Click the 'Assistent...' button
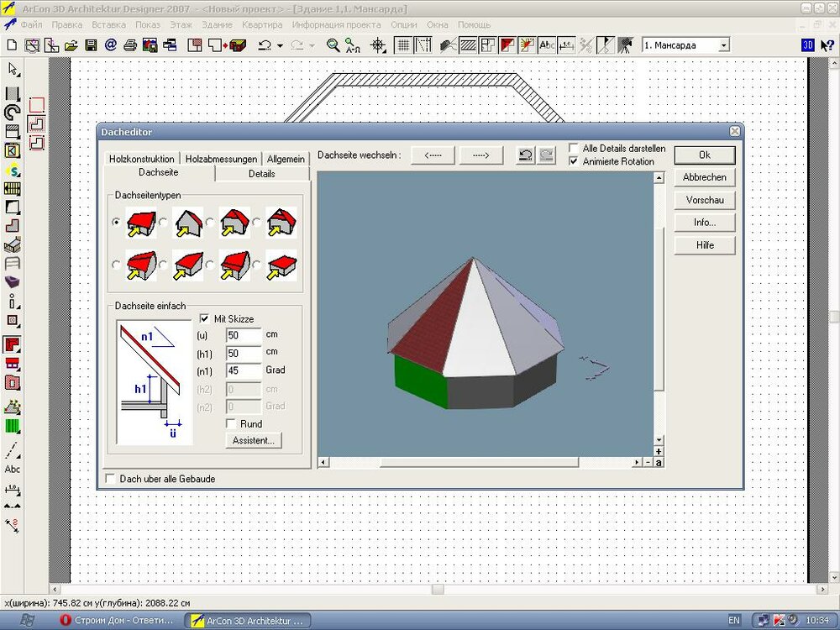840x630 pixels. pyautogui.click(x=253, y=440)
